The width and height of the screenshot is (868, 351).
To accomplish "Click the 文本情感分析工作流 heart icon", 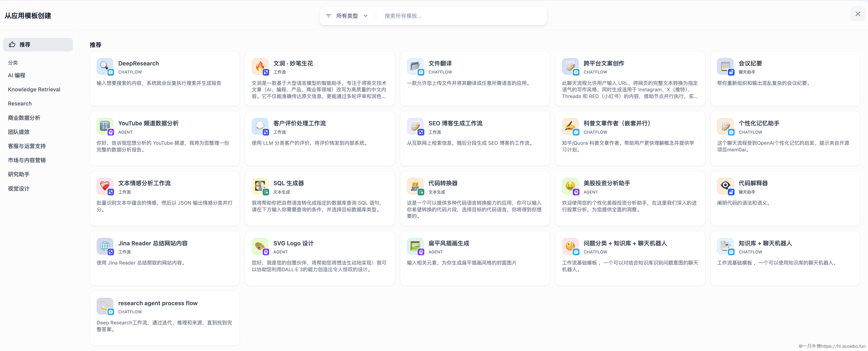I will click(105, 186).
